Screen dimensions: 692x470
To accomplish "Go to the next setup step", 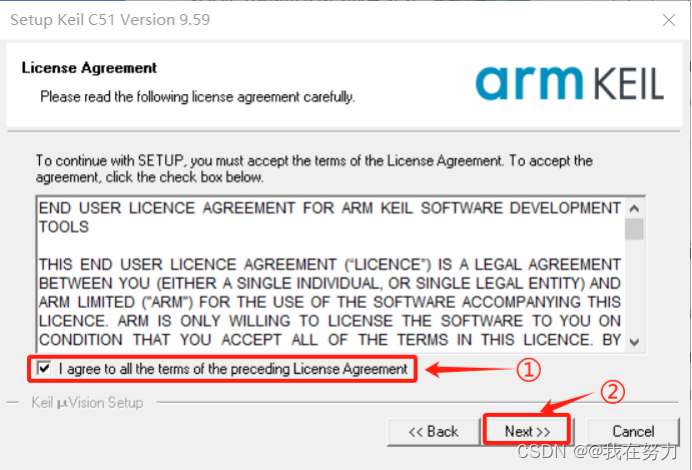I will click(x=527, y=431).
